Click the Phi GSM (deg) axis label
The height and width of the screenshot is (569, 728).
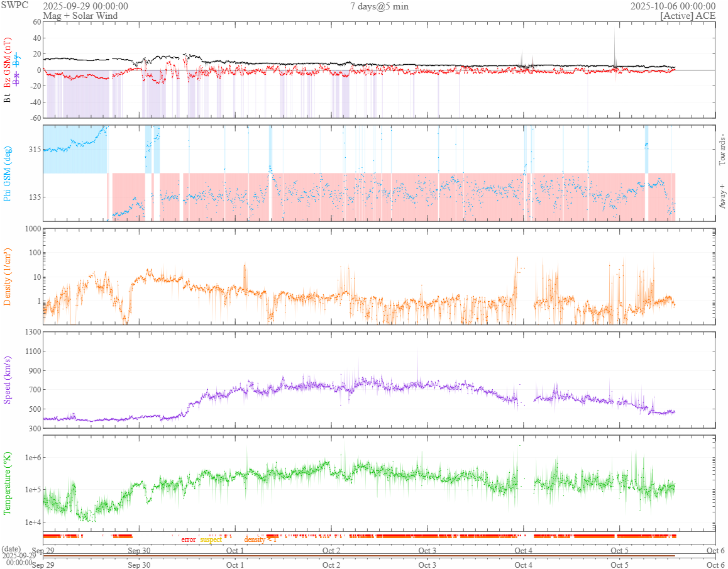tap(8, 173)
